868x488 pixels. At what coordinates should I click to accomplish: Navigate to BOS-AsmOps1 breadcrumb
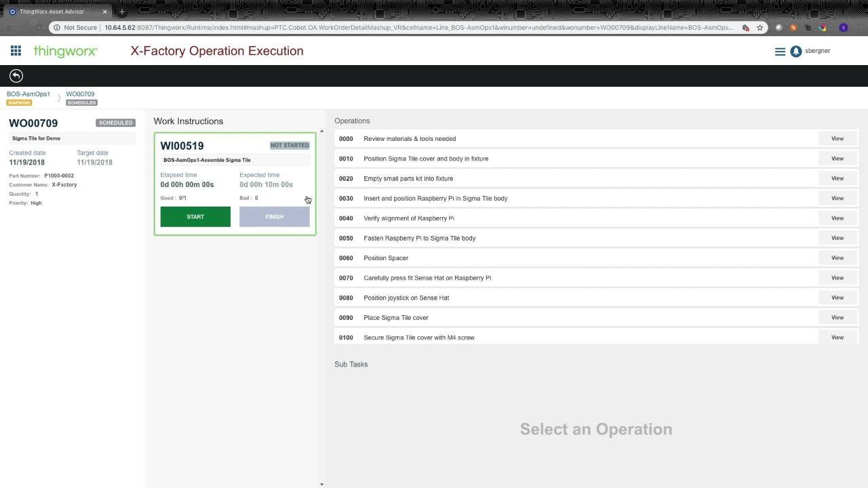coord(28,94)
